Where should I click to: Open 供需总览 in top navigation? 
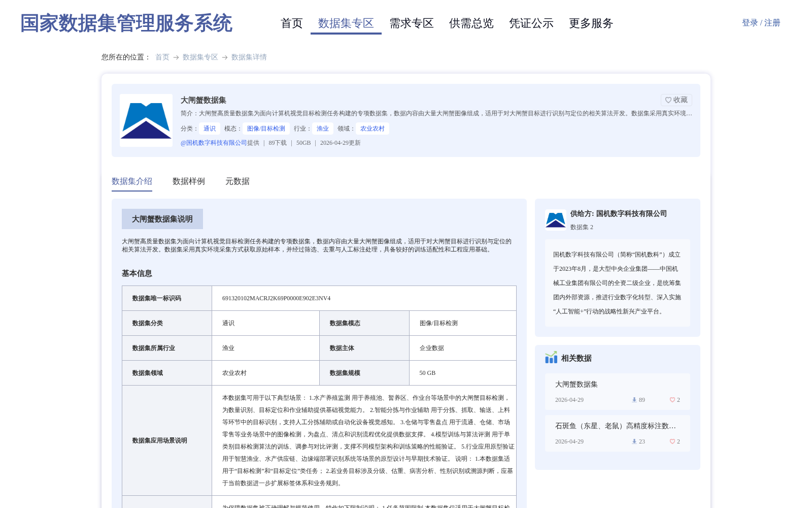click(471, 23)
